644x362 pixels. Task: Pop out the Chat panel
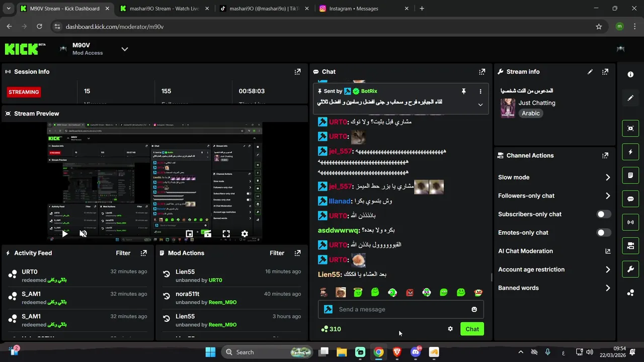(482, 72)
